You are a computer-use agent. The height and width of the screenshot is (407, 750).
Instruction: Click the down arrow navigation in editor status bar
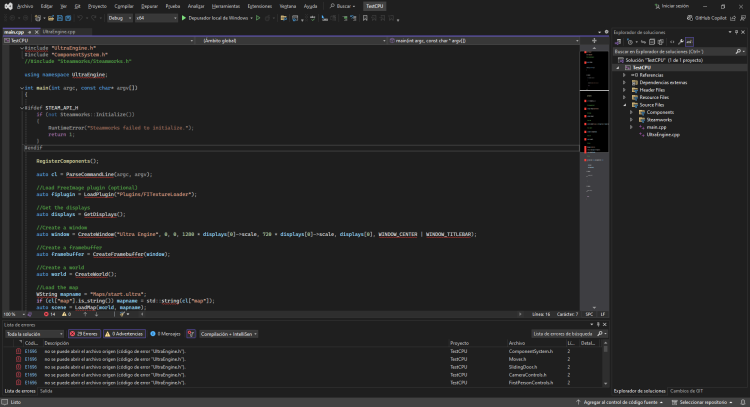click(96, 314)
